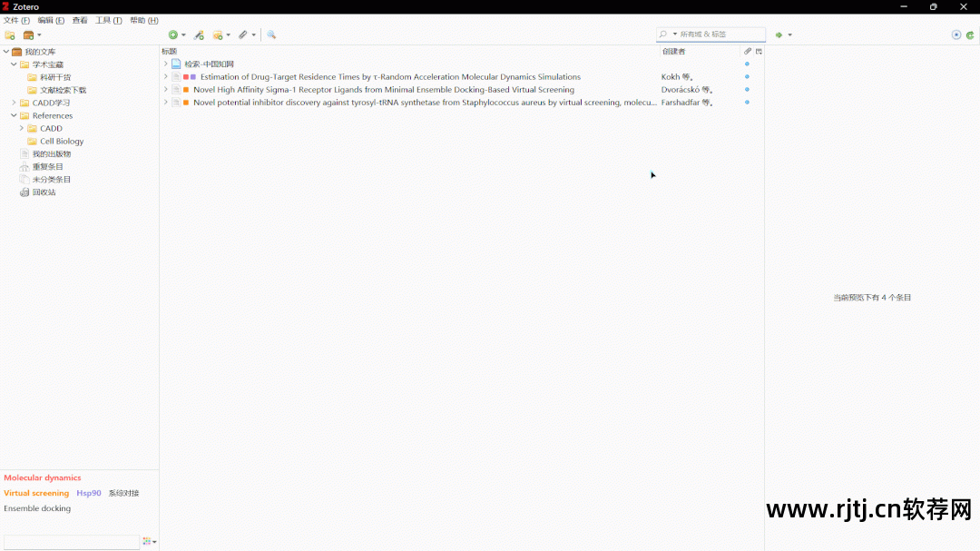The width and height of the screenshot is (980, 551).
Task: Sort items by the 创建者 column header
Action: point(700,51)
